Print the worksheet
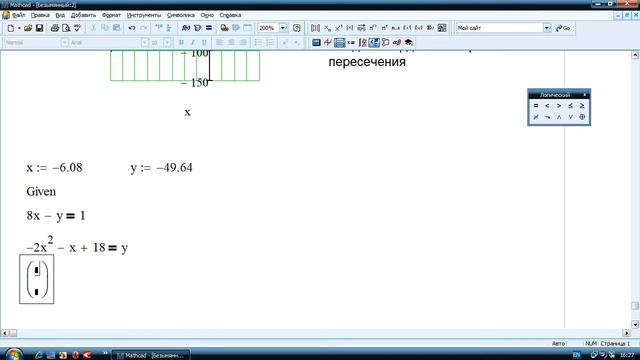This screenshot has height=360, width=640. point(55,28)
